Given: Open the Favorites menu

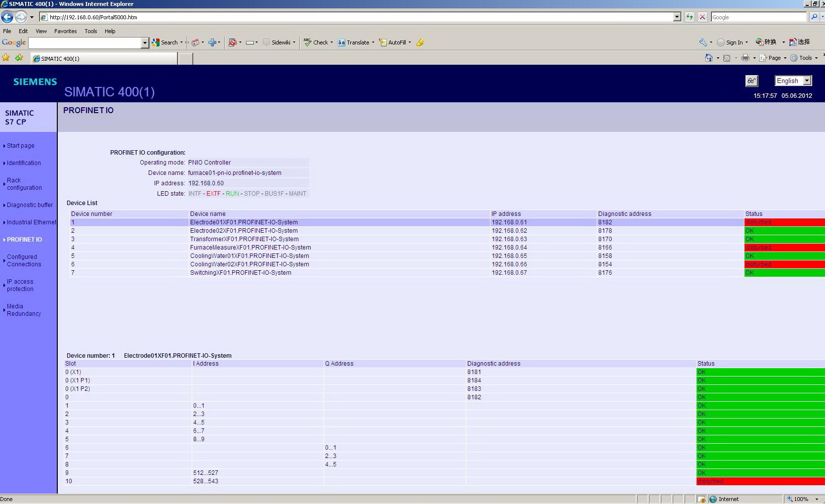Looking at the screenshot, I should click(x=66, y=31).
